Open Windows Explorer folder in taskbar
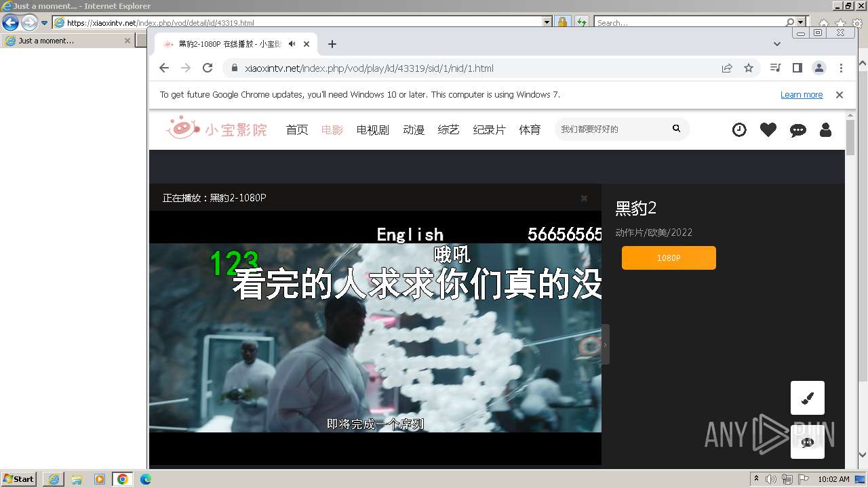The width and height of the screenshot is (868, 488). [77, 479]
